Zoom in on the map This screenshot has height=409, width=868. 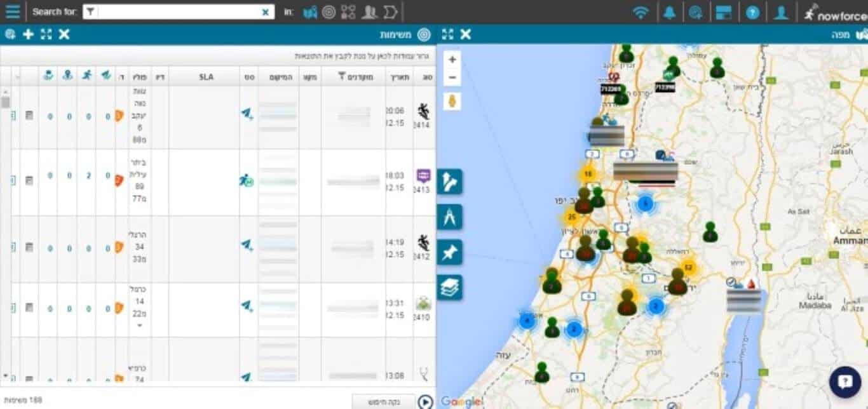click(452, 60)
